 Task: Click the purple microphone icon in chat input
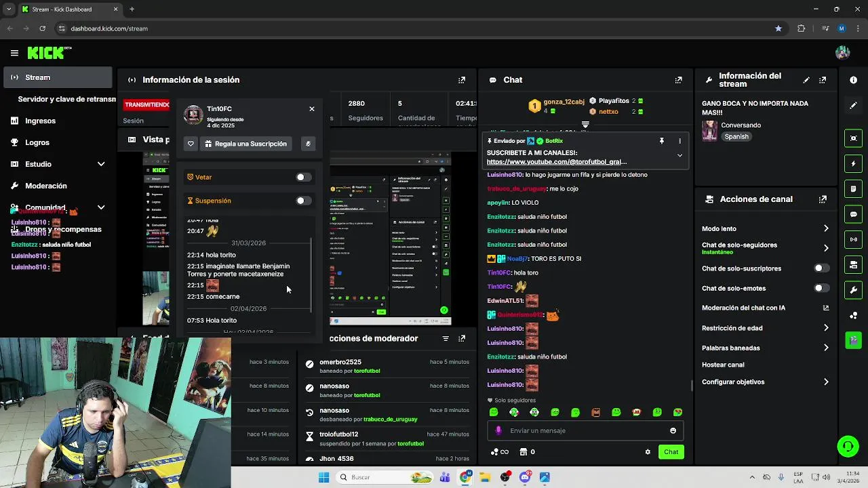pyautogui.click(x=498, y=430)
